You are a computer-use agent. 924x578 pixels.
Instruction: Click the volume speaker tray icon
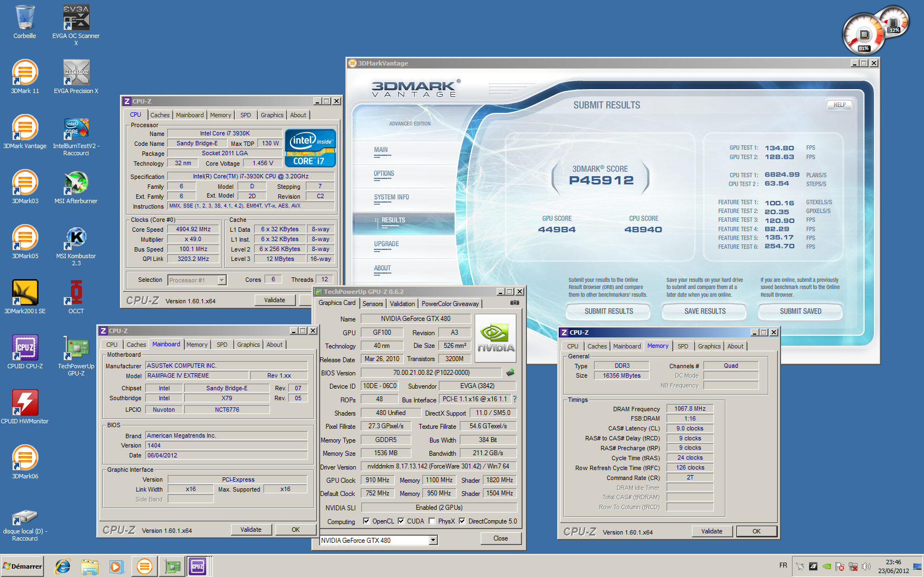click(866, 566)
